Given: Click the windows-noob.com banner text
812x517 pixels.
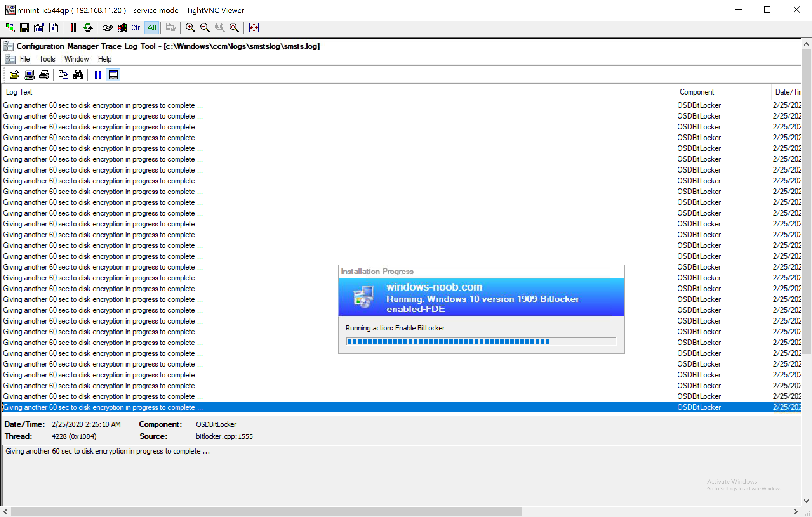Looking at the screenshot, I should tap(434, 287).
